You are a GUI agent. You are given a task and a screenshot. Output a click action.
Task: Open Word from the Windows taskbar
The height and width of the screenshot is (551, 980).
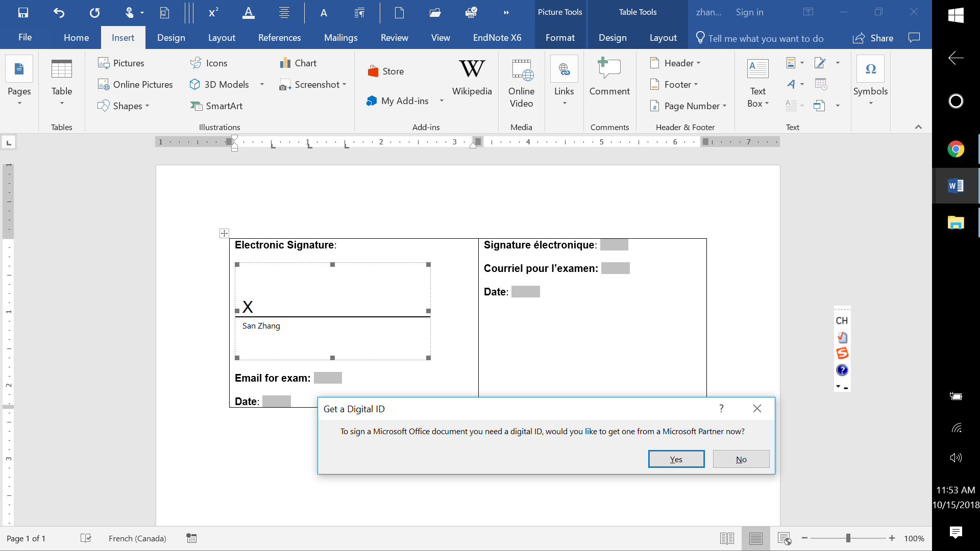pyautogui.click(x=956, y=186)
